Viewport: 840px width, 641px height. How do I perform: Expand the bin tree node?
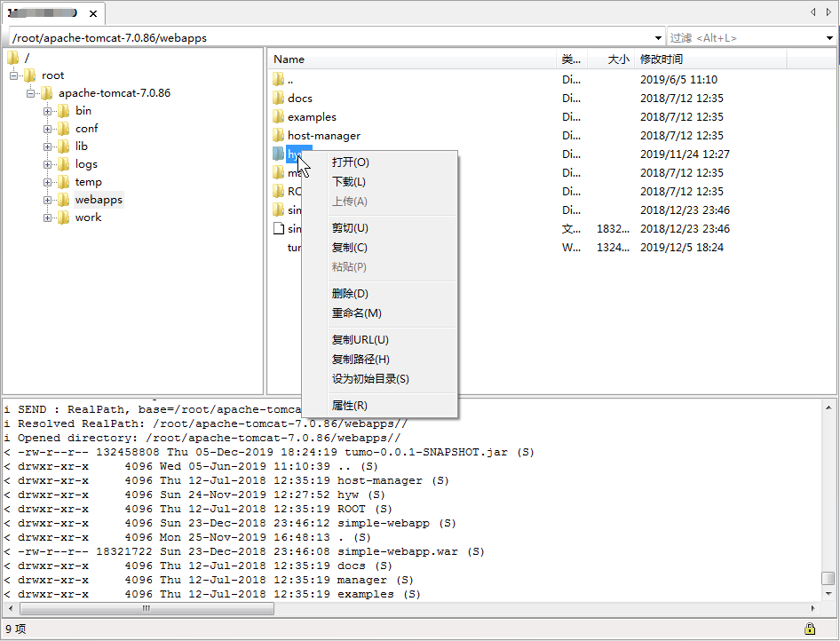click(47, 111)
